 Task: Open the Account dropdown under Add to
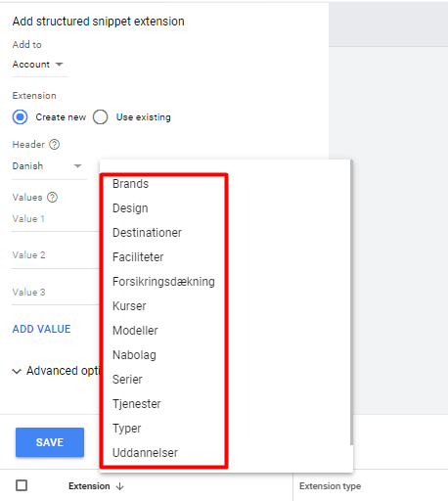pos(37,65)
